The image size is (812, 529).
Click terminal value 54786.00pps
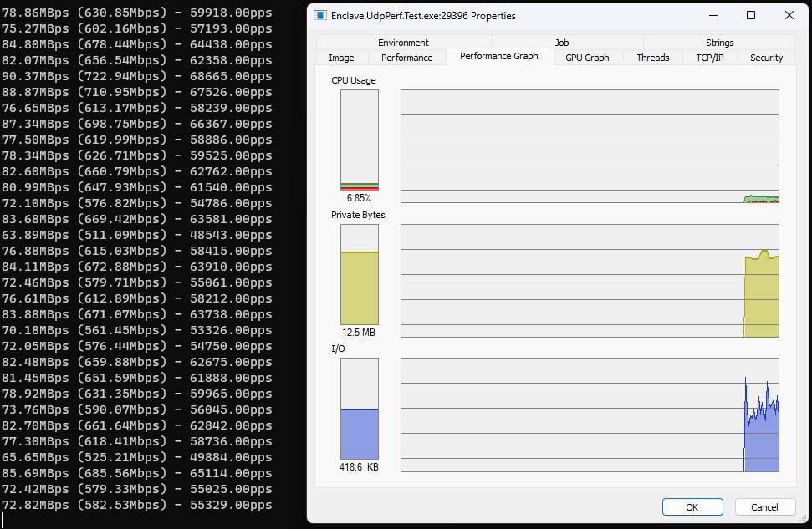(231, 203)
